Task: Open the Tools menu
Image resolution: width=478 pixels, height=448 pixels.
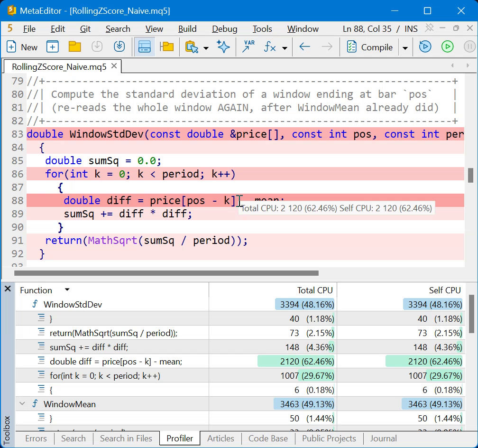Action: (x=262, y=28)
